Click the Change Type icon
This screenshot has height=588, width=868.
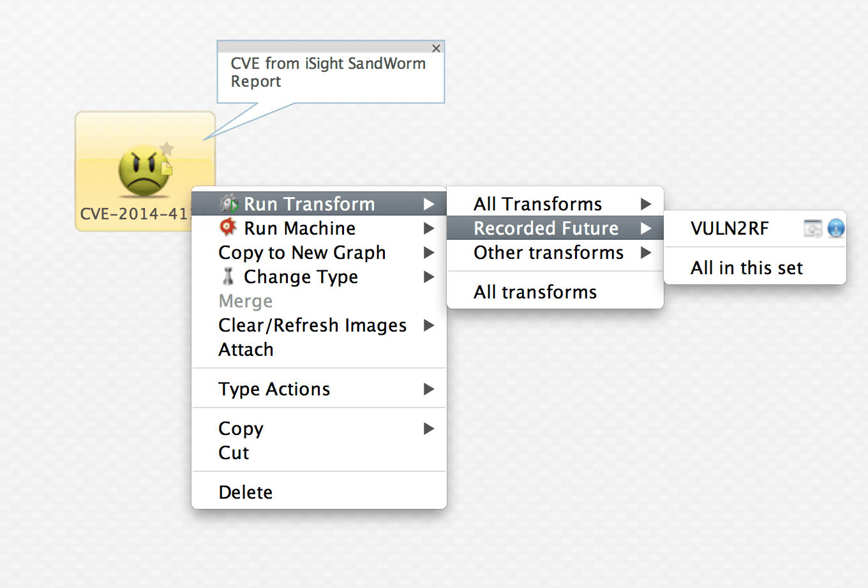228,276
